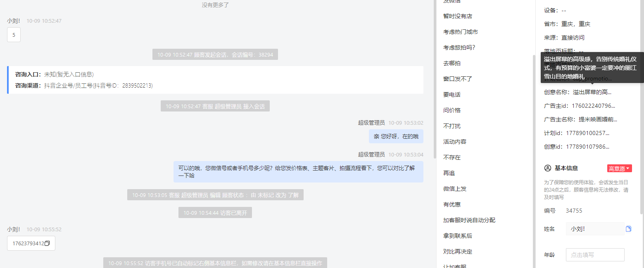The height and width of the screenshot is (268, 644).
Task: Copy phone number 17623793412 icon
Action: 47,244
